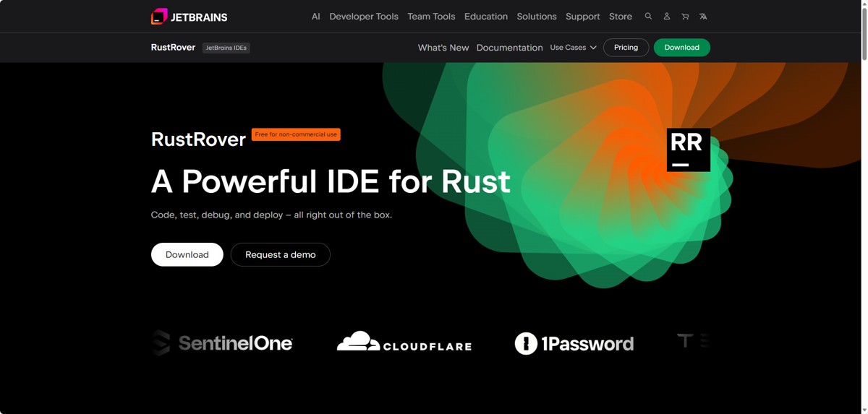Click the Code, test, debug, and deploy tagline
The width and height of the screenshot is (868, 414).
tap(271, 215)
